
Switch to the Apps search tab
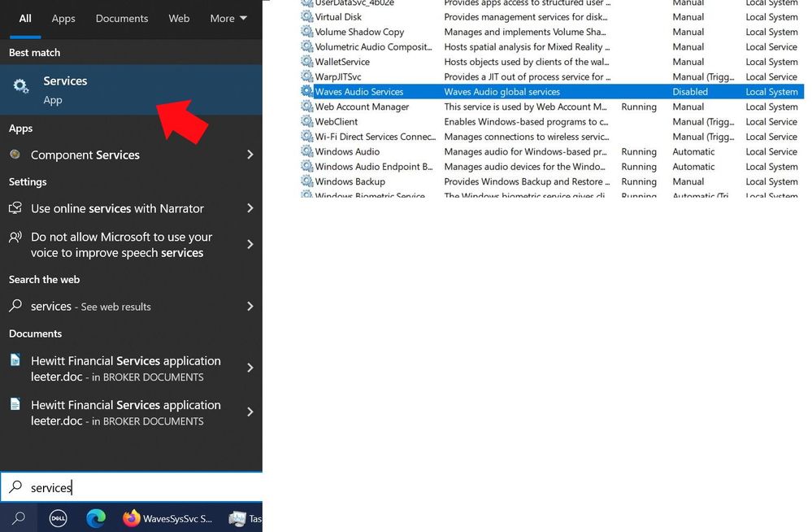63,19
